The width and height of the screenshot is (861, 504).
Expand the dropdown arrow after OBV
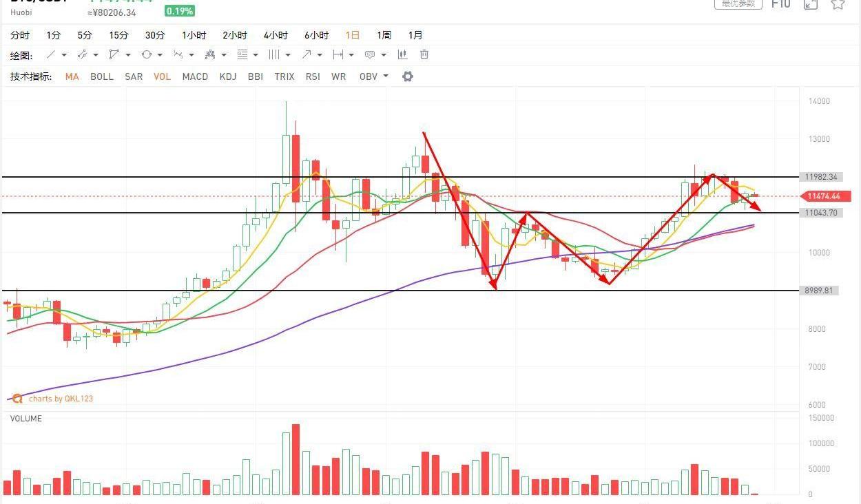[386, 76]
